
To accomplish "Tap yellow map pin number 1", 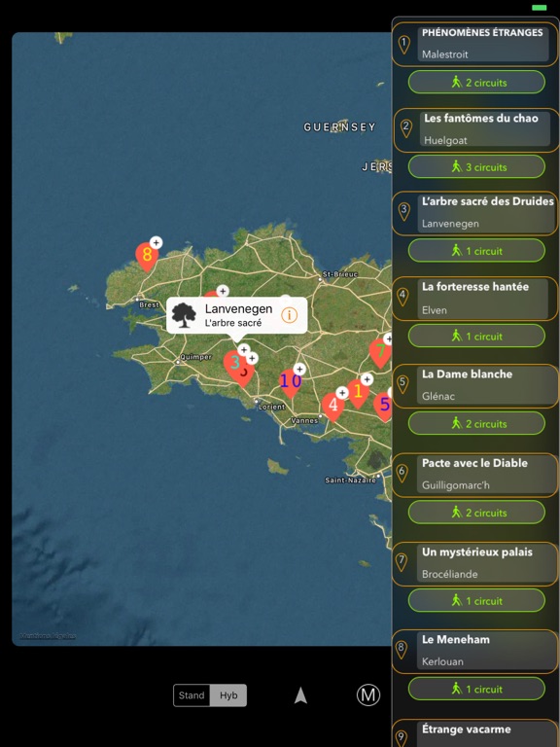I will coord(358,394).
